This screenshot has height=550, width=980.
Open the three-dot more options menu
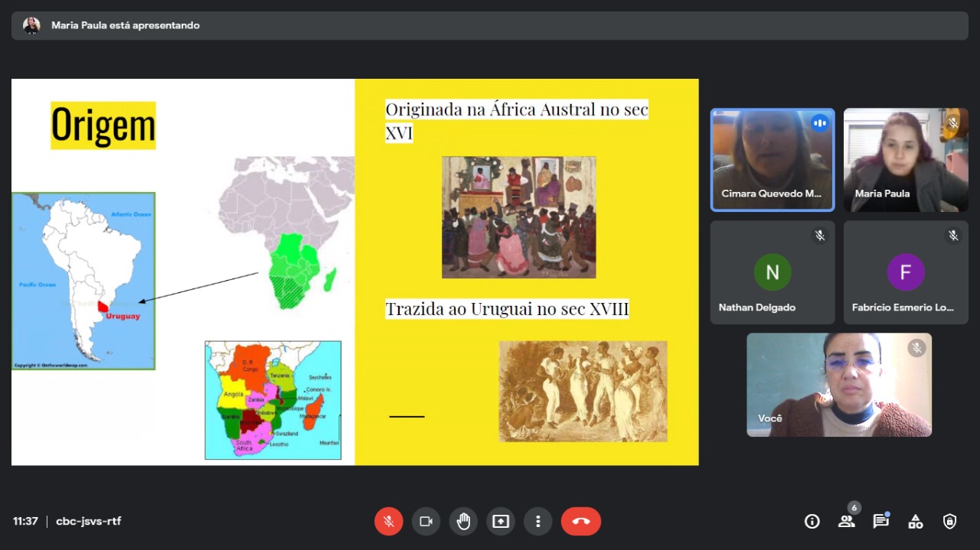[x=538, y=522]
